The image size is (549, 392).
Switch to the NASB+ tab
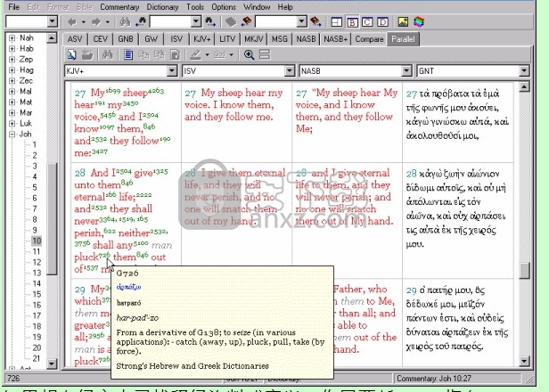pos(335,39)
